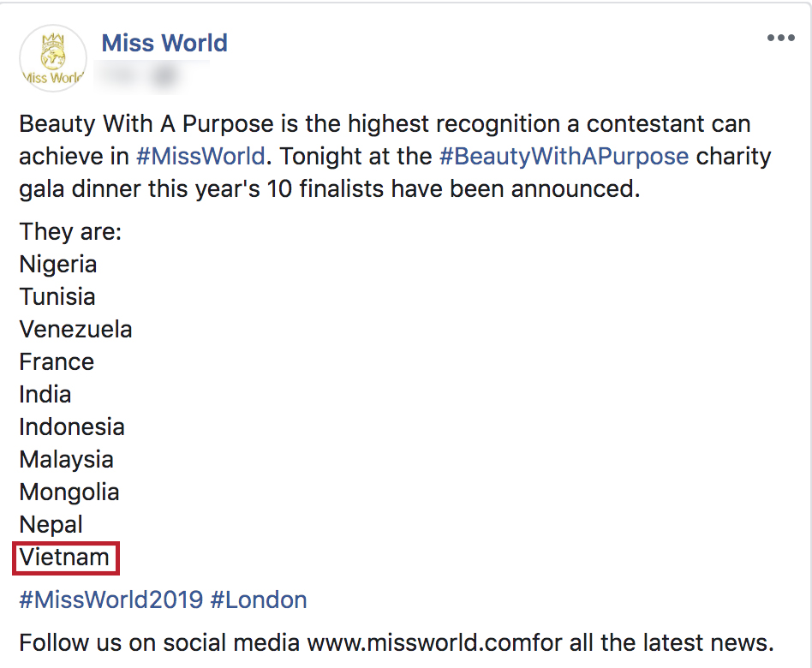Click the Miss World profile picture

coord(53,59)
